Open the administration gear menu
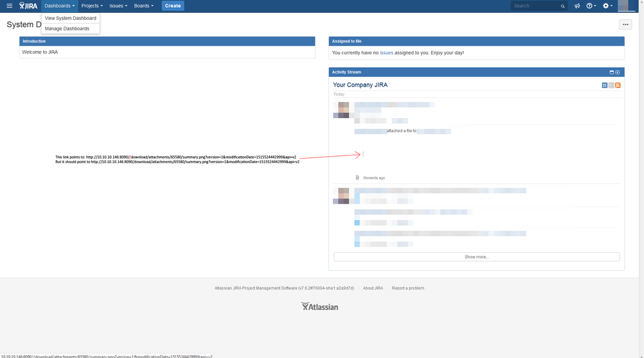This screenshot has height=358, width=644. tap(607, 6)
